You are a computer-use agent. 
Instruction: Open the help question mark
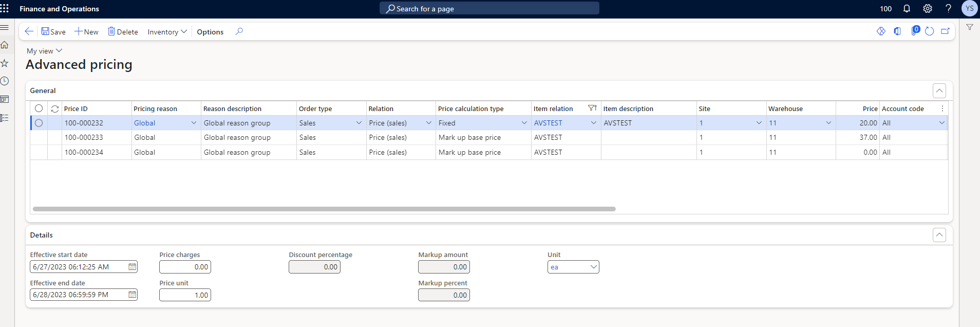pos(948,8)
